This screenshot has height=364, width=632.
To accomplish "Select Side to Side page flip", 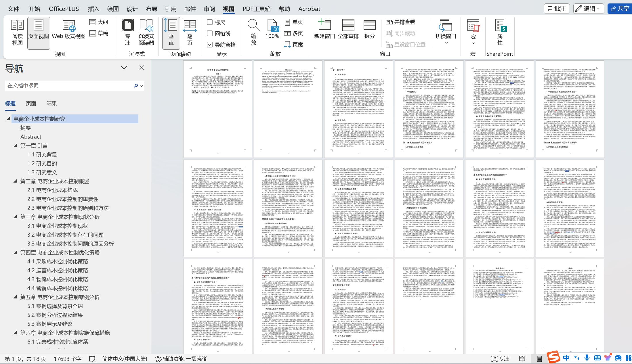I will click(x=190, y=32).
